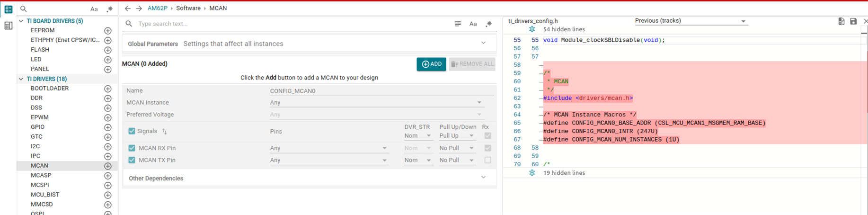This screenshot has width=868, height=215.
Task: Toggle match case in sidebar search
Action: coord(94,9)
